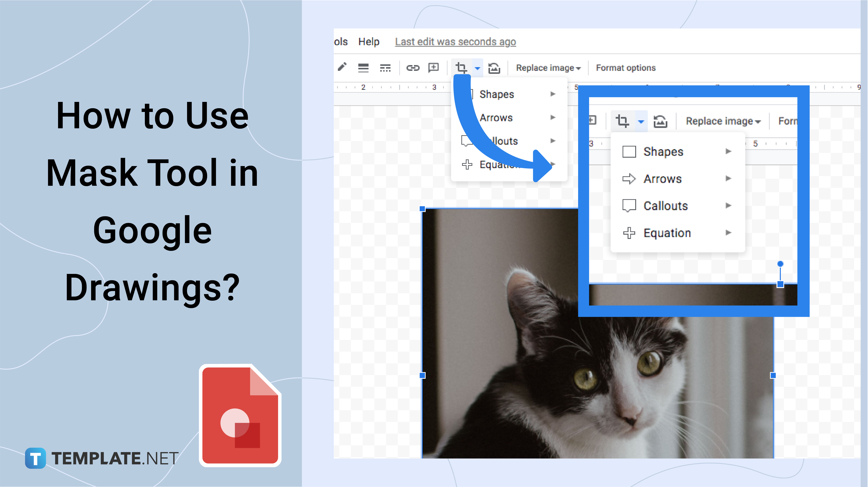Open the border weight icon

[x=363, y=68]
